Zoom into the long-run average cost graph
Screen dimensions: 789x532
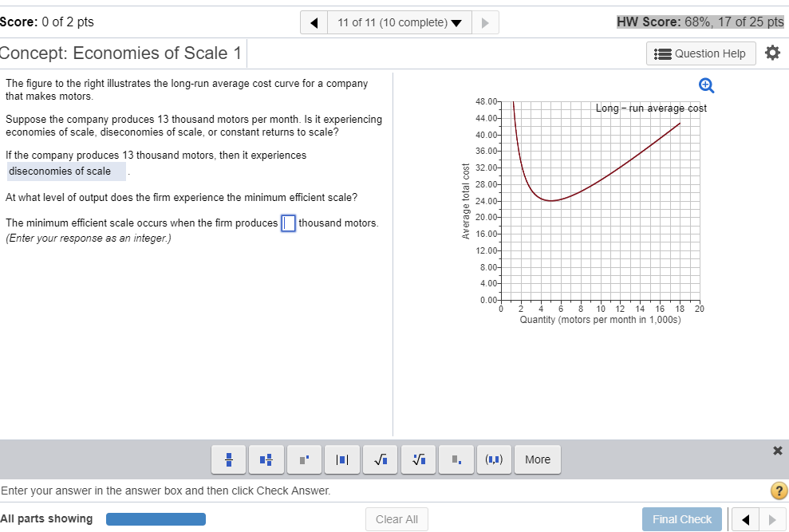pyautogui.click(x=705, y=85)
